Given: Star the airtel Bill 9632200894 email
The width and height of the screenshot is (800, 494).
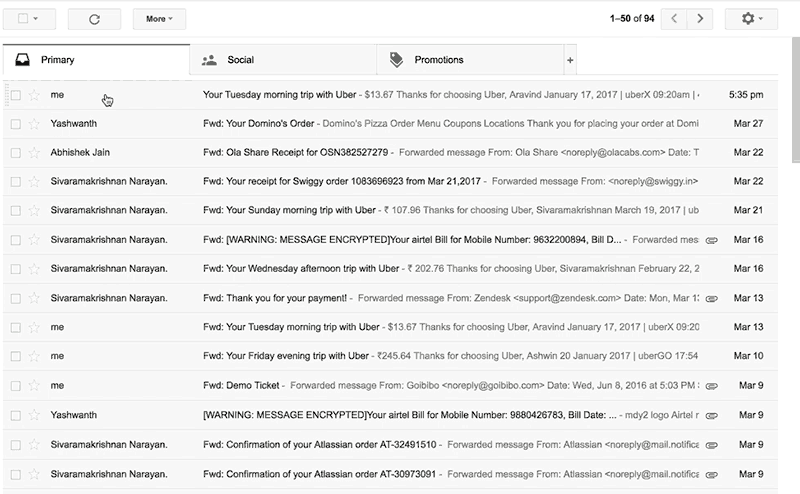Looking at the screenshot, I should click(x=34, y=240).
